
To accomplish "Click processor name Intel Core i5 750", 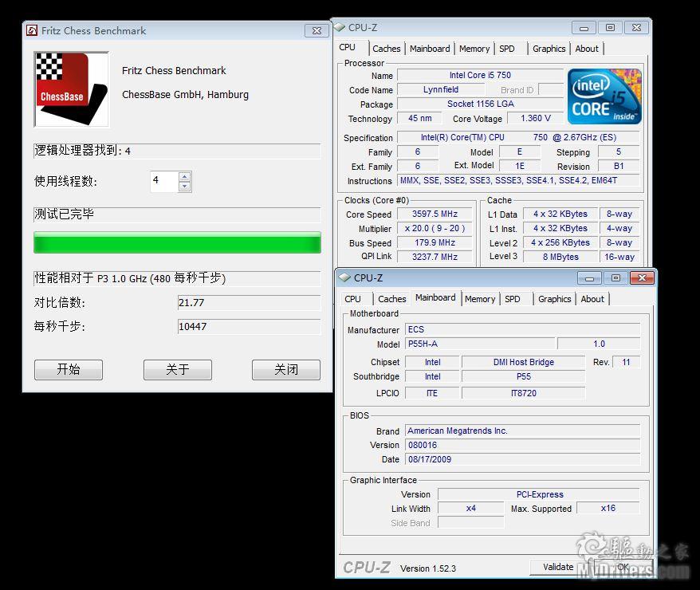I will click(480, 75).
